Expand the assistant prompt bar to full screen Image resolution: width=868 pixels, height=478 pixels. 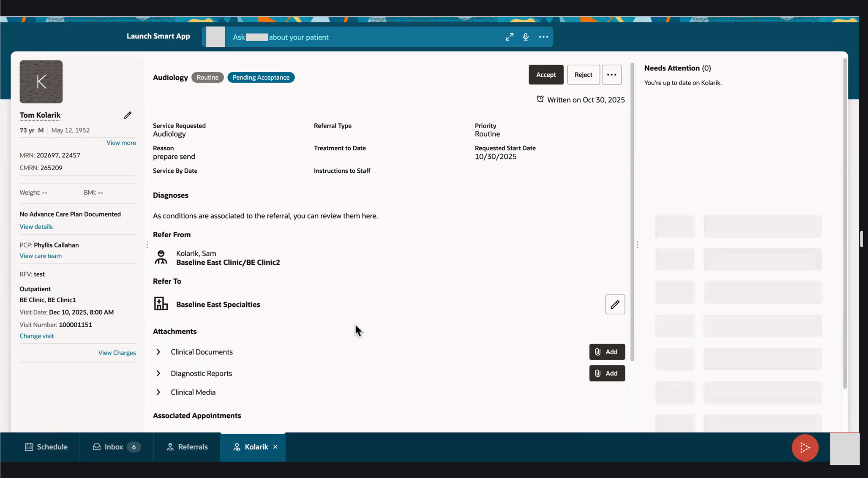[x=509, y=37]
